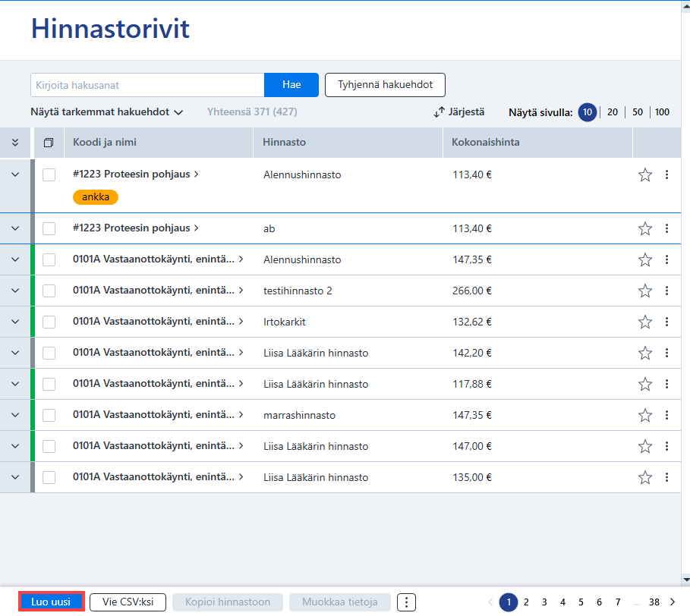Check the row priced 135,00 €
690x616 pixels.
tap(49, 477)
